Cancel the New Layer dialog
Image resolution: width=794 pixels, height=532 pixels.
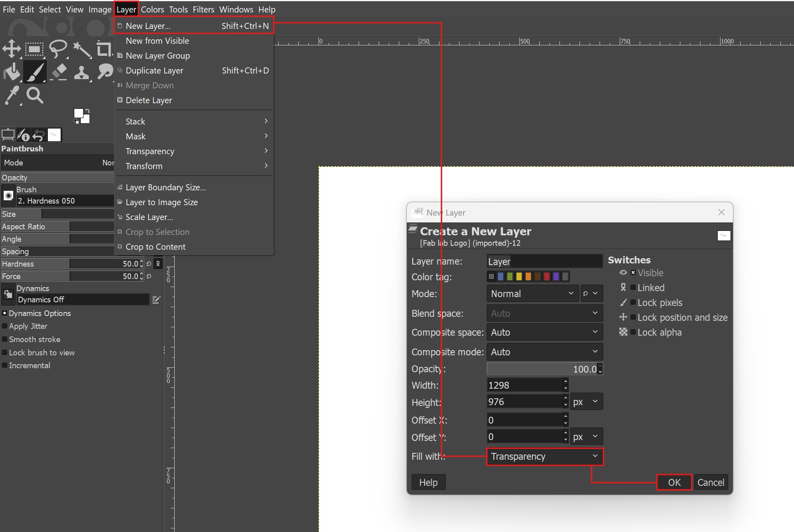[710, 482]
